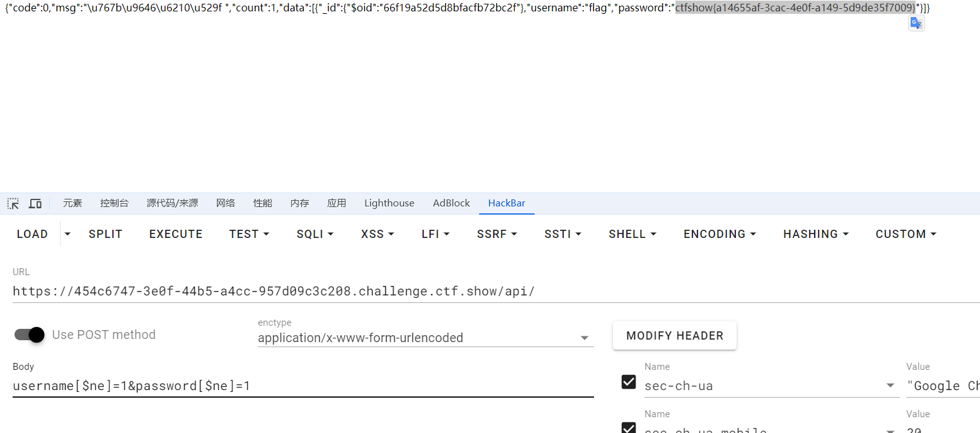Image resolution: width=980 pixels, height=433 pixels.
Task: Uncheck the sec-ch-ua header checkbox
Action: [629, 382]
